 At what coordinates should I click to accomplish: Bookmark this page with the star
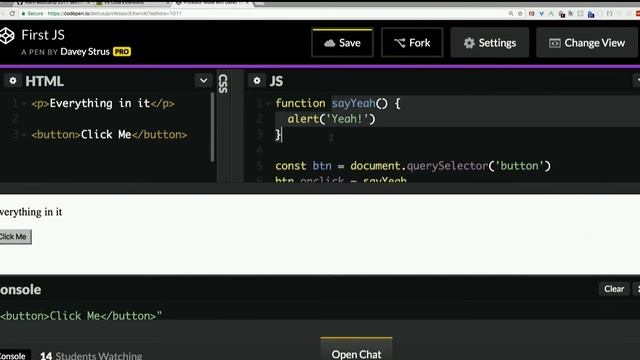(520, 13)
